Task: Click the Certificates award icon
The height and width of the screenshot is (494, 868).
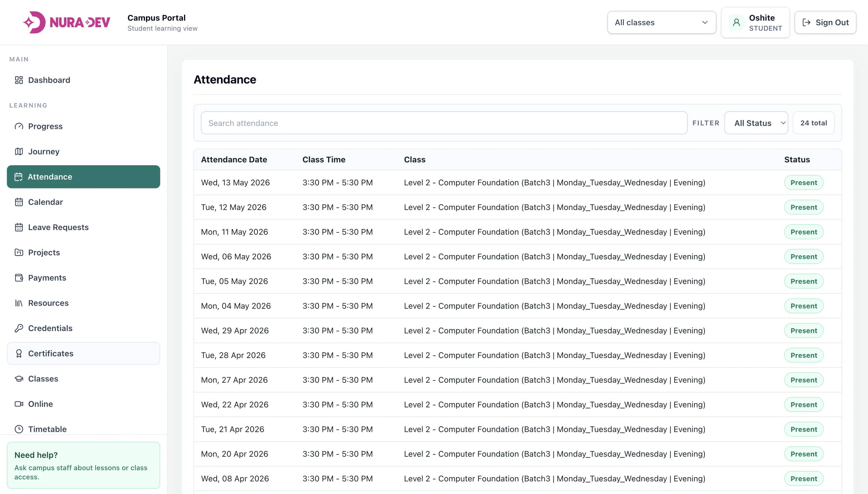Action: click(19, 353)
